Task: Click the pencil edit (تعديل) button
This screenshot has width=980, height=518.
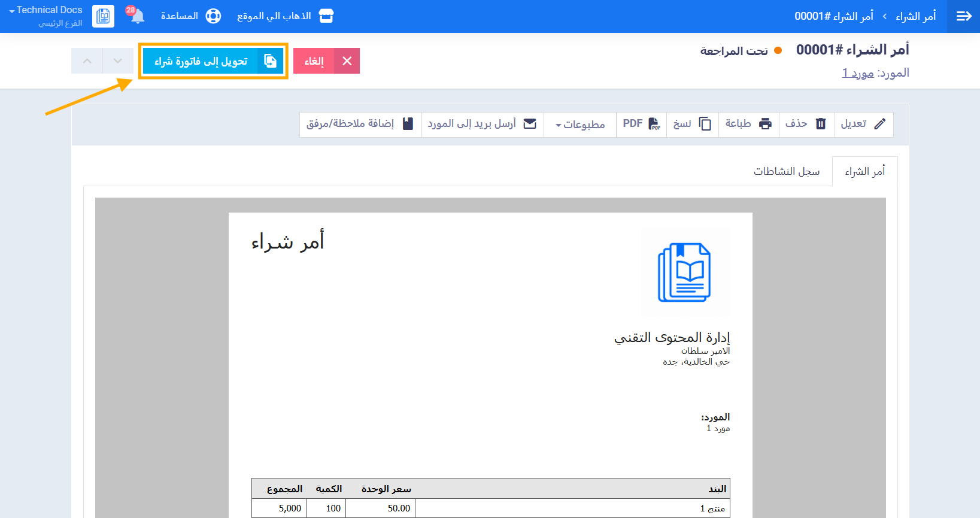Action: point(863,124)
